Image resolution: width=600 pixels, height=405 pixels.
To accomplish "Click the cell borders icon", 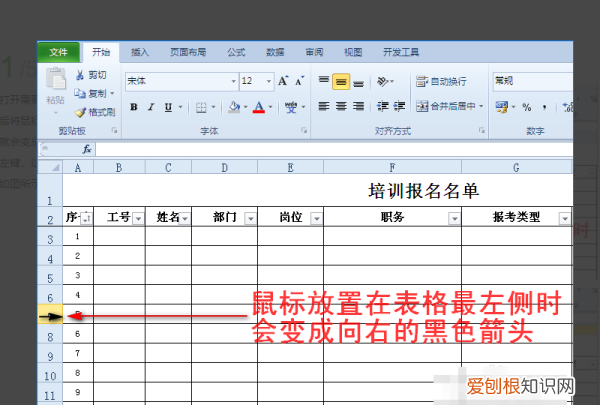I will [x=201, y=108].
